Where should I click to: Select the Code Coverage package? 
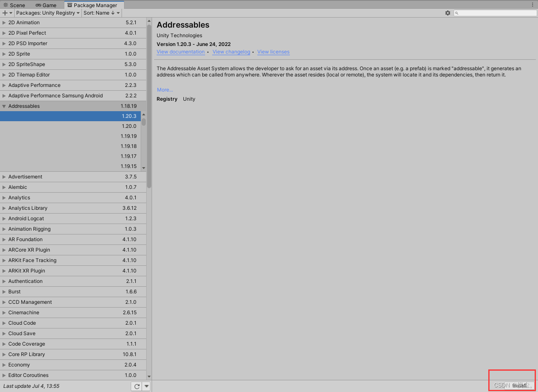[73, 344]
